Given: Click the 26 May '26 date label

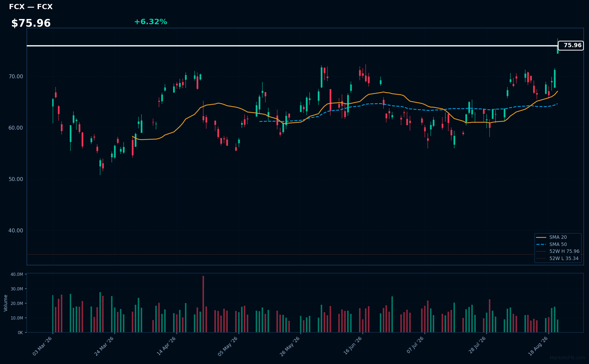Looking at the screenshot, I should click(x=290, y=346).
